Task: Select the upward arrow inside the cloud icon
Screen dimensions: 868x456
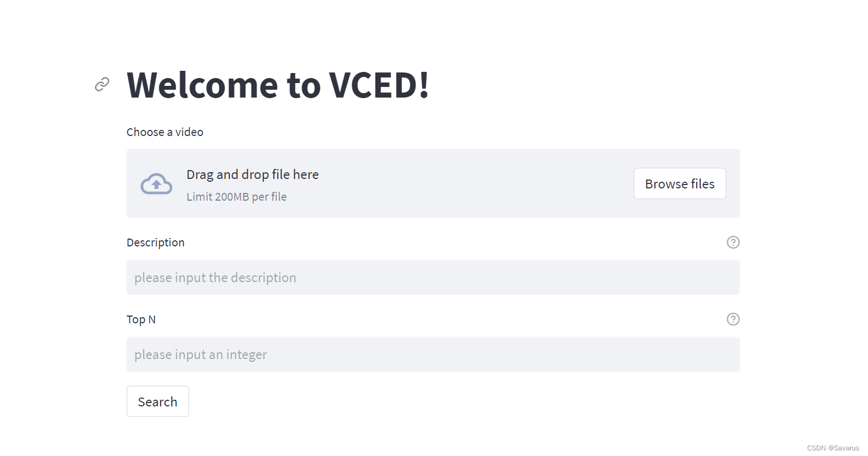Action: point(156,185)
